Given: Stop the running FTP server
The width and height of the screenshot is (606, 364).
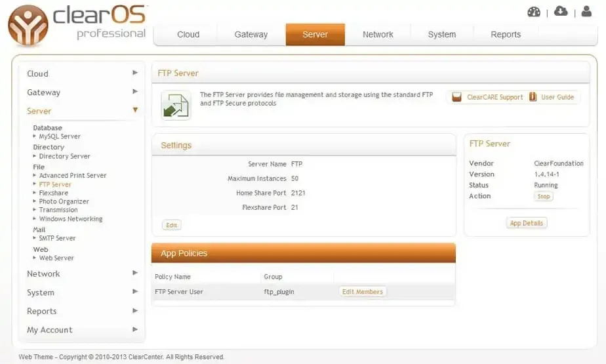Looking at the screenshot, I should (x=543, y=197).
